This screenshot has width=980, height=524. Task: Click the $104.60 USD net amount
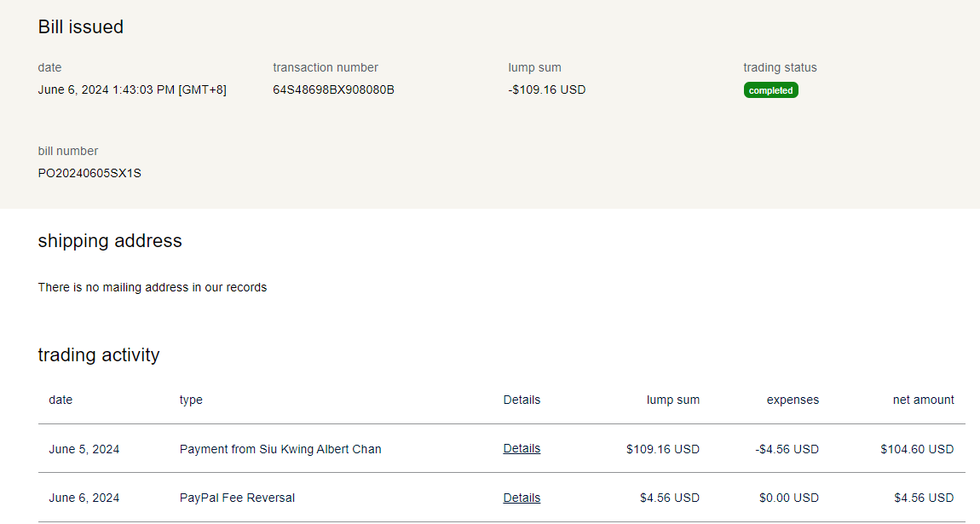917,449
